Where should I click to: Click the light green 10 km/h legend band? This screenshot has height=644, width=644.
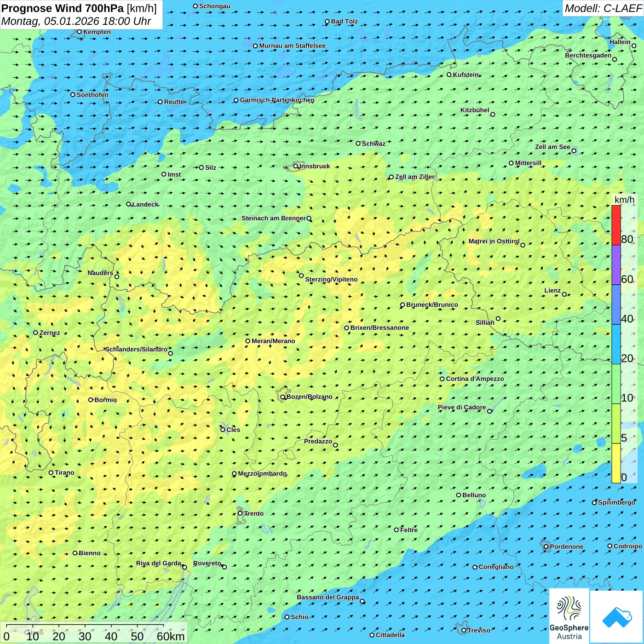tap(616, 384)
